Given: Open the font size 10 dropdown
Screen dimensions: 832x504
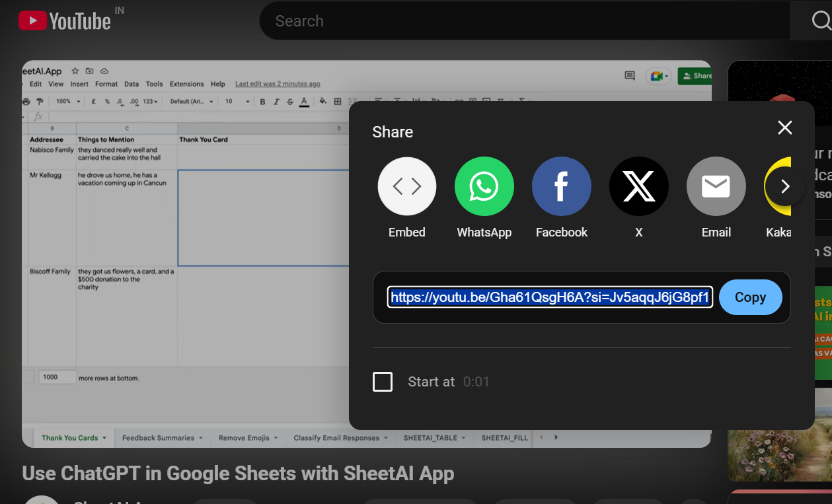Looking at the screenshot, I should [237, 102].
